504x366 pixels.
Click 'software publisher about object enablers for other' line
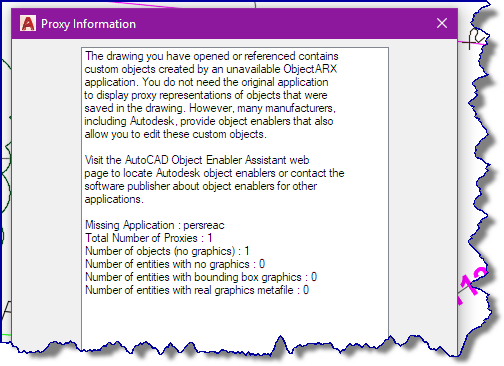pyautogui.click(x=201, y=186)
